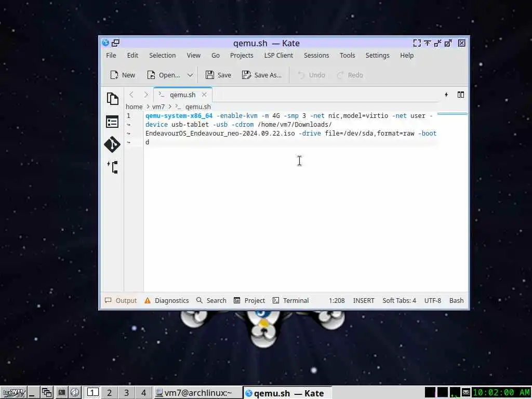This screenshot has width=532, height=399.
Task: Toggle the Search bottom panel
Action: (x=211, y=301)
